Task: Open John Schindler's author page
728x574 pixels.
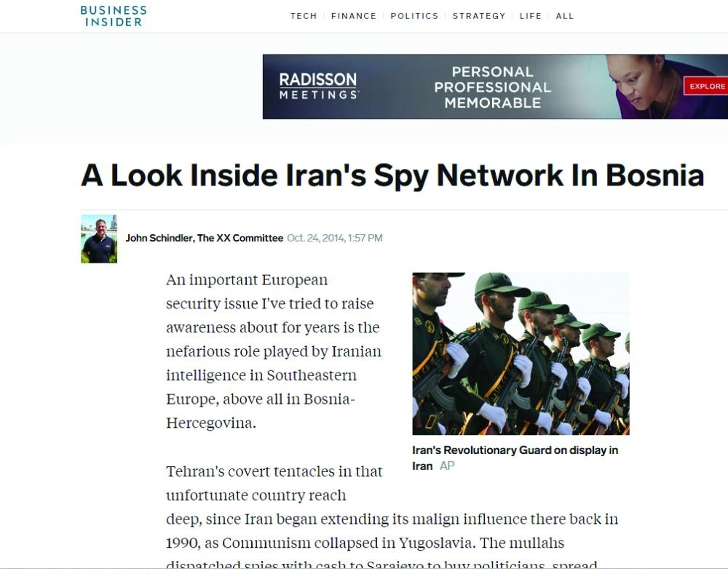Action: coord(159,238)
